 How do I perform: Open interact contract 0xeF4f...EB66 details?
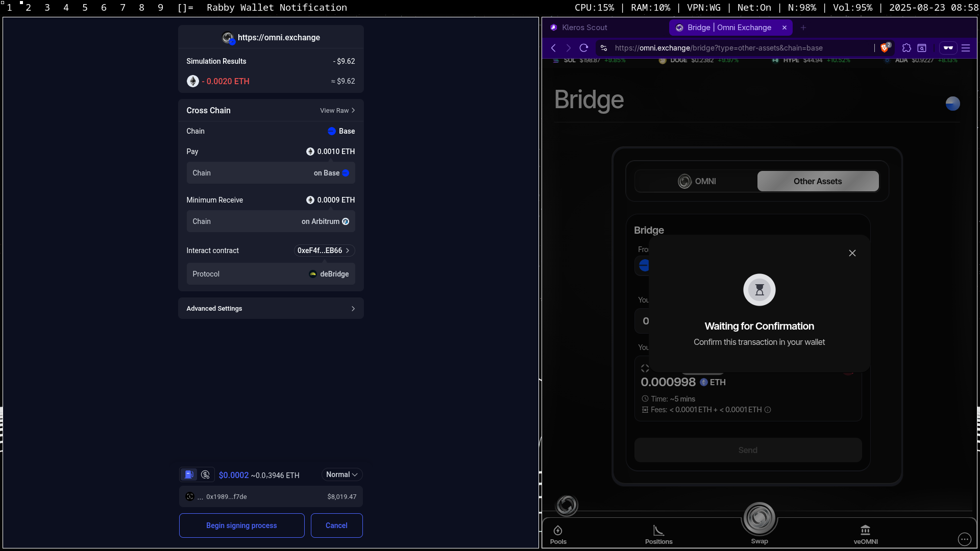tap(324, 251)
